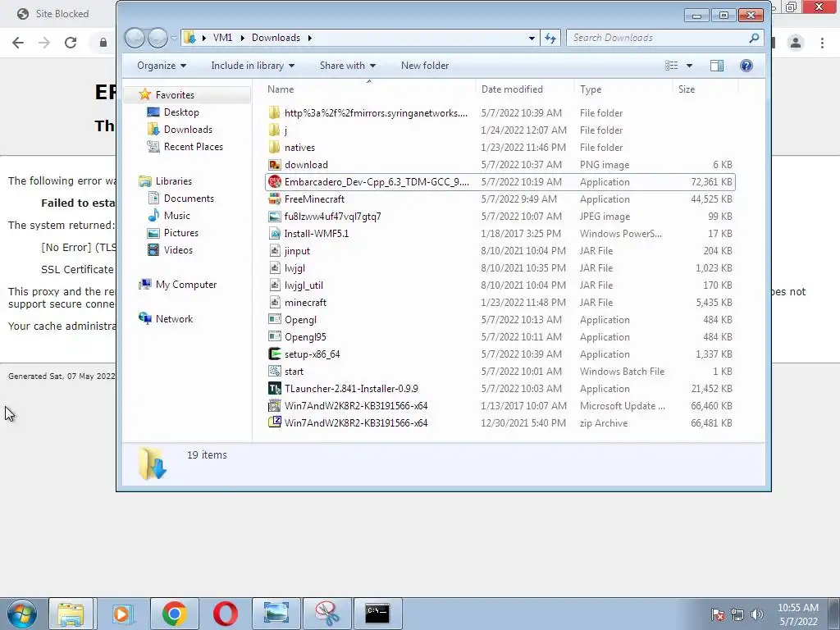
Task: Refresh the Downloads folder address bar
Action: [x=550, y=38]
